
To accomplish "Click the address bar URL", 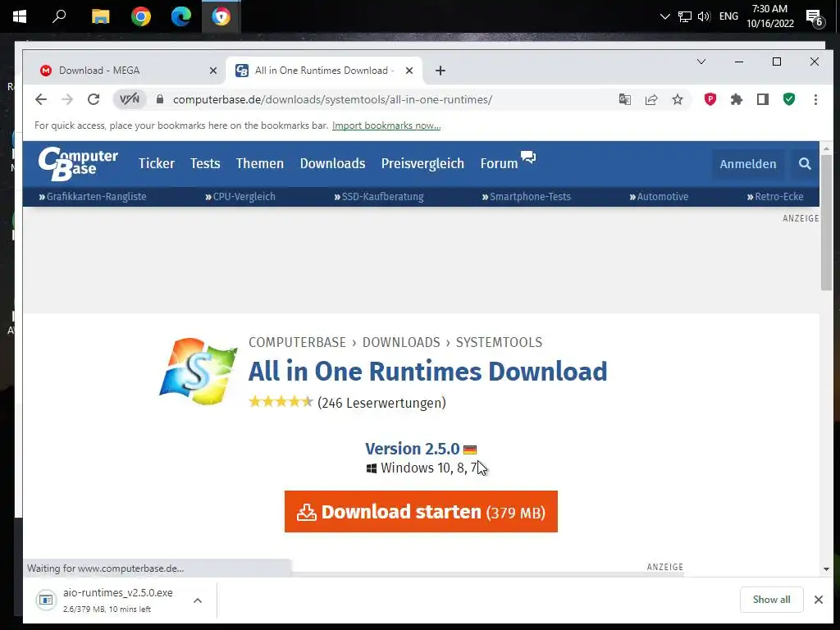I will pyautogui.click(x=332, y=99).
